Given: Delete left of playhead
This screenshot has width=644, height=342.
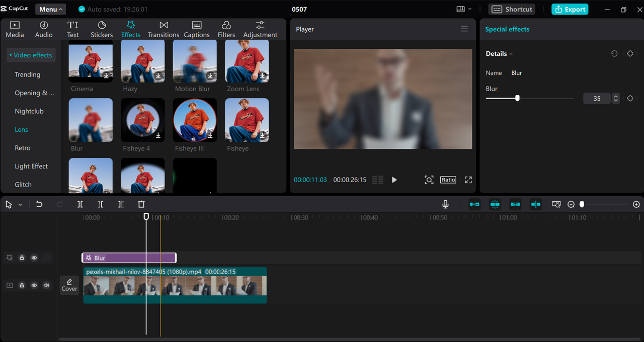Looking at the screenshot, I should pos(101,205).
